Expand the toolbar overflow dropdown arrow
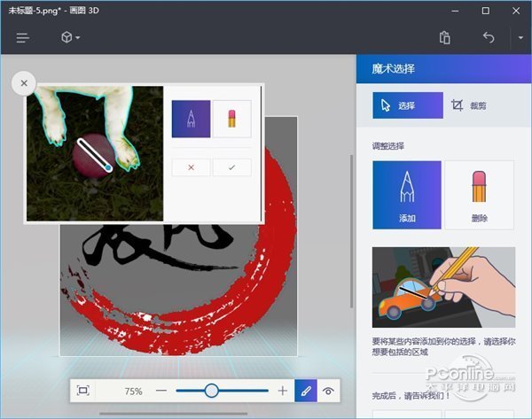This screenshot has width=532, height=419. tap(520, 37)
